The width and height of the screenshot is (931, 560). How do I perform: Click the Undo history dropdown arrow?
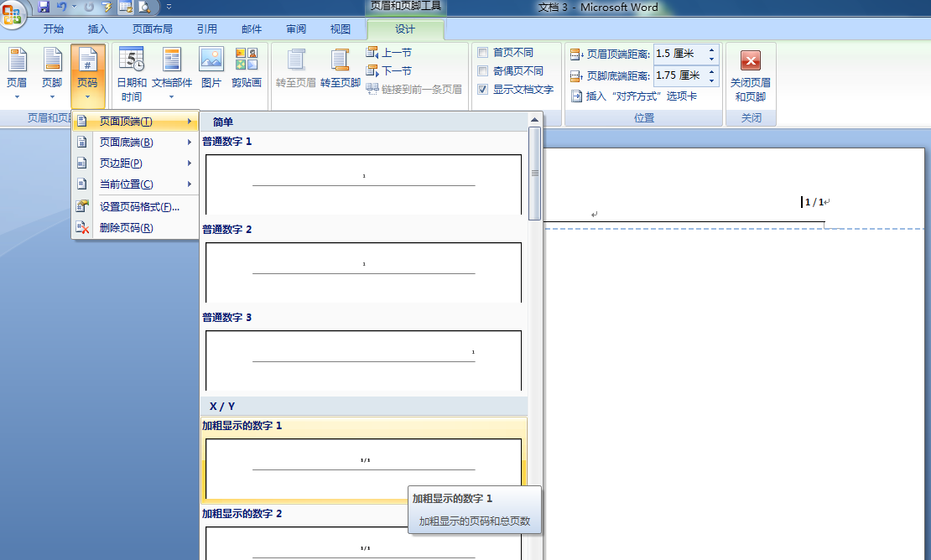coord(74,7)
